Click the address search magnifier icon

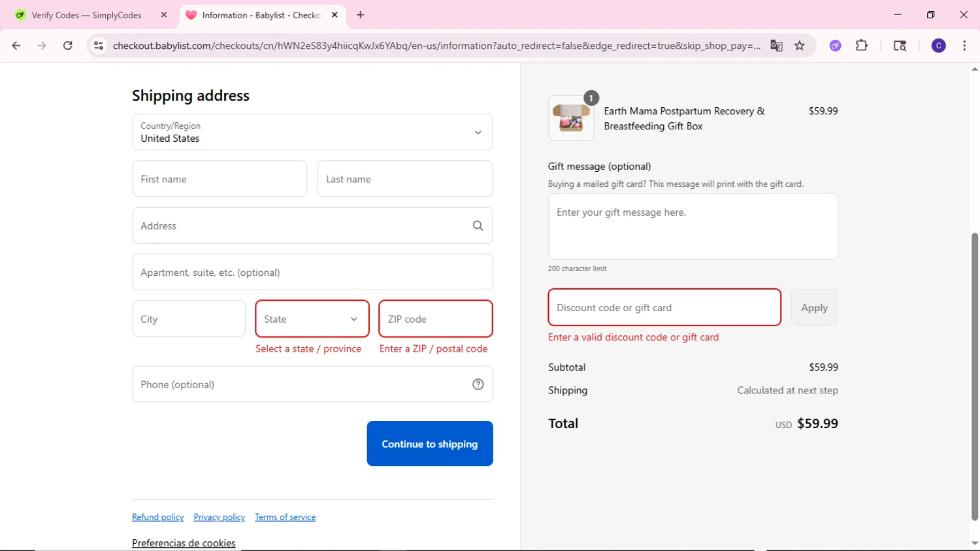478,225
